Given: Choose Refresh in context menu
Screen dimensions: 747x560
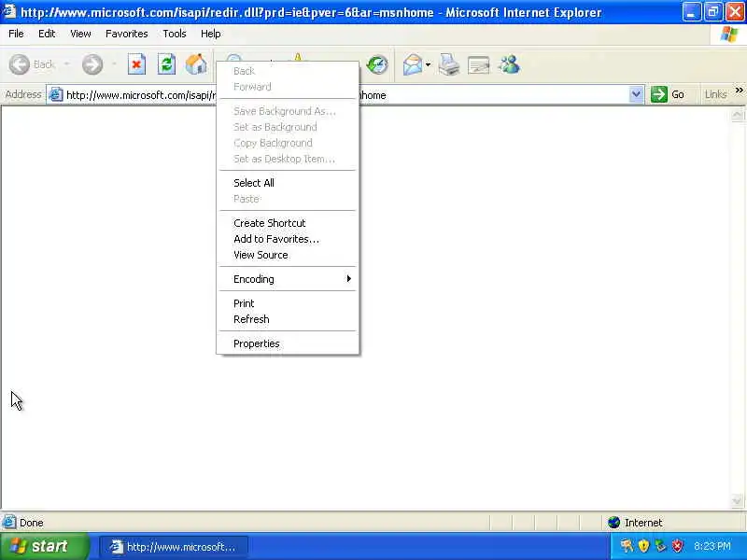Looking at the screenshot, I should (x=288, y=319).
